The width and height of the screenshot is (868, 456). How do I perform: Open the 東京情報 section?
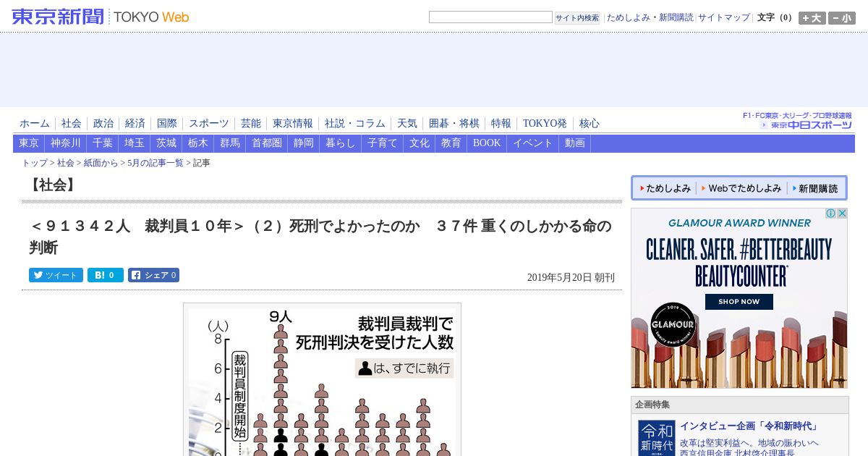click(x=293, y=124)
